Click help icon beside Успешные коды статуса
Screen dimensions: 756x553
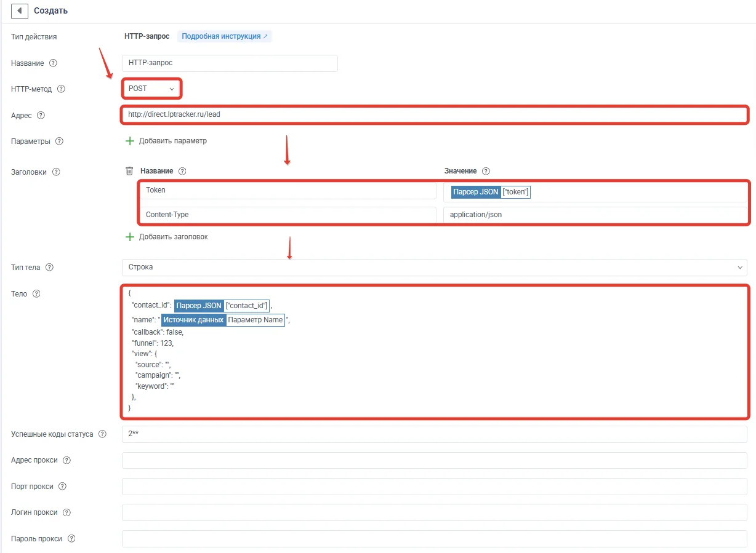click(x=102, y=434)
